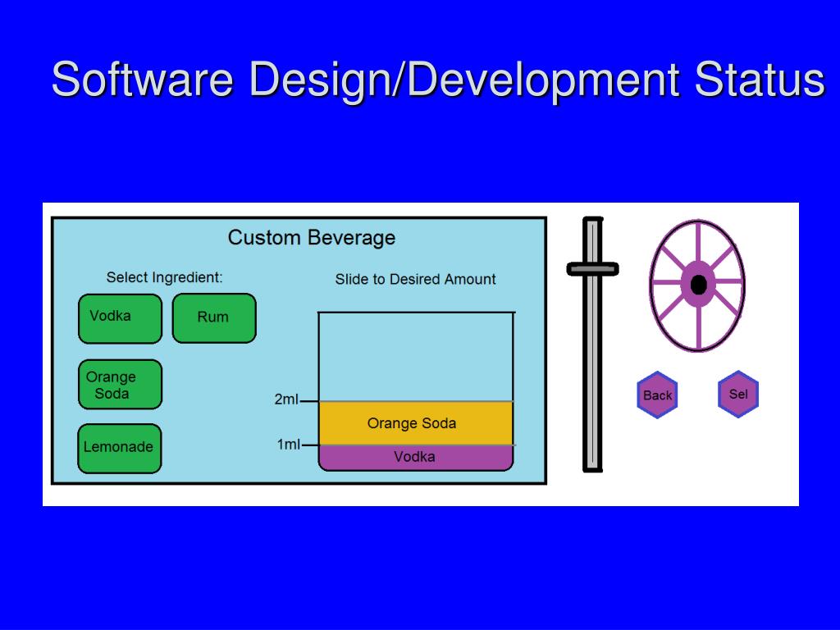
Task: Choose the Rum ingredient button
Action: (x=214, y=318)
